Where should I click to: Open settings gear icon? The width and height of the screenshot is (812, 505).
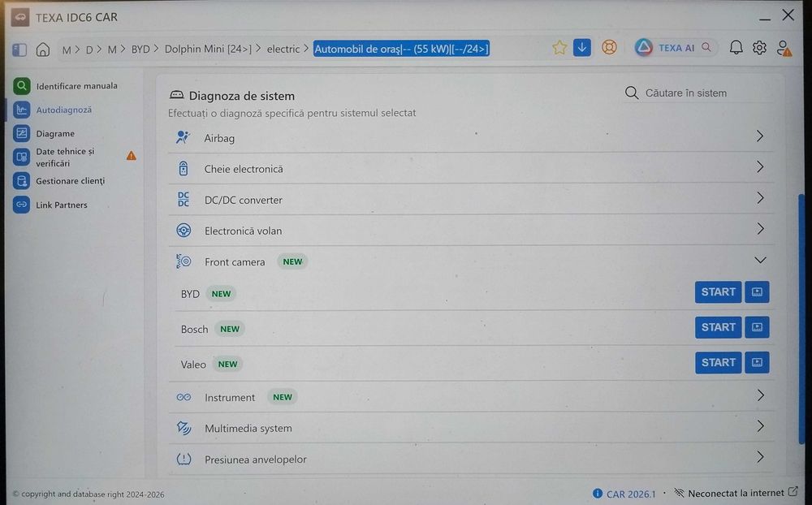pos(760,48)
